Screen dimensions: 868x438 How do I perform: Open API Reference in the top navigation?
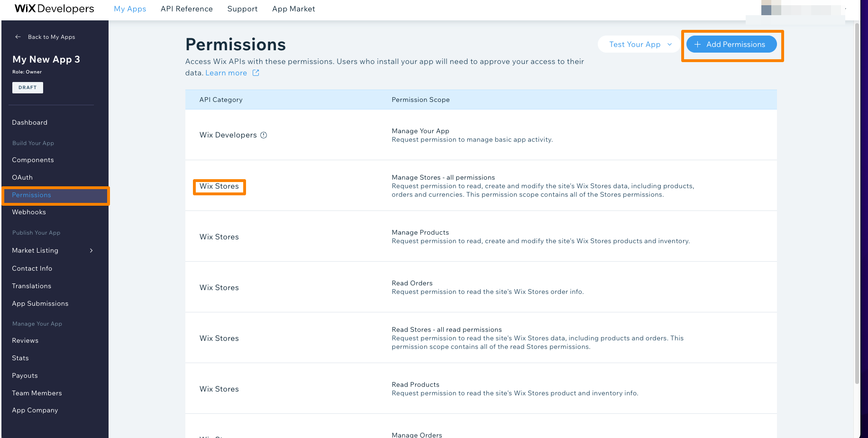187,9
